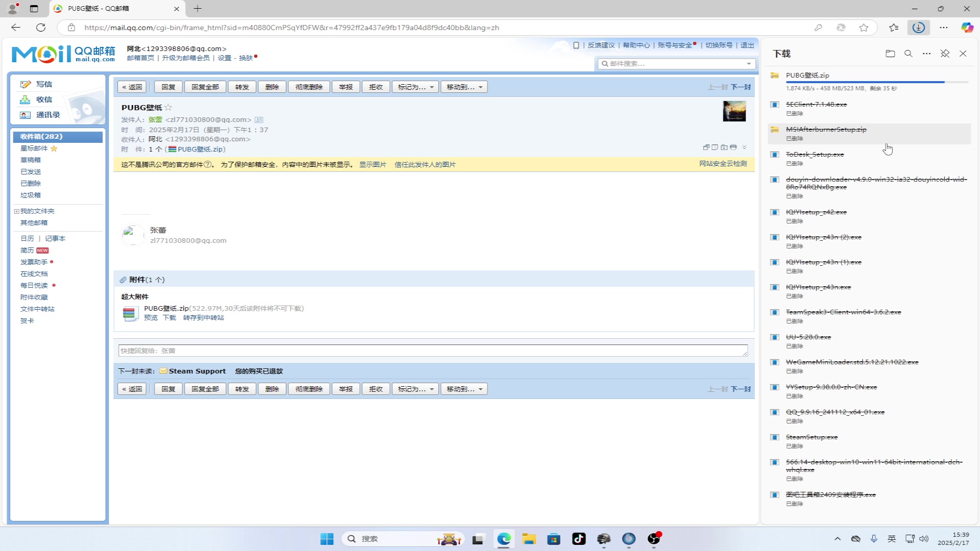Refresh the page in browser
This screenshot has width=980, height=551.
[x=41, y=28]
